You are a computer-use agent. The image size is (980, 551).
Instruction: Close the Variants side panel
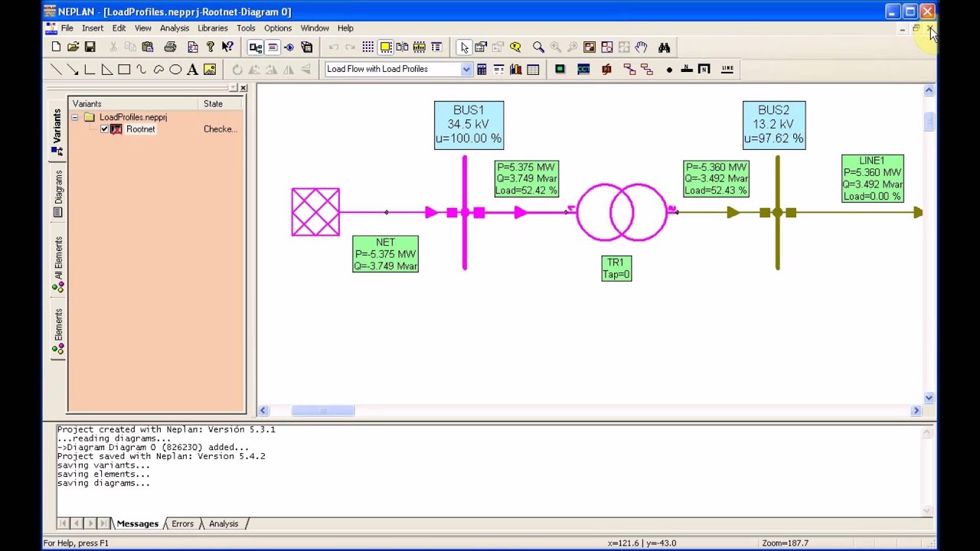pyautogui.click(x=243, y=88)
